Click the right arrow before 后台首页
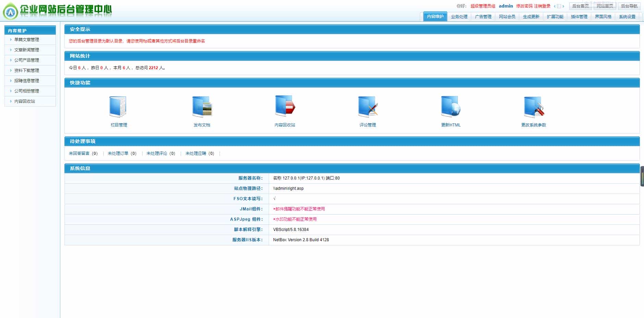Screen dimensions: 644x318 [x=563, y=6]
